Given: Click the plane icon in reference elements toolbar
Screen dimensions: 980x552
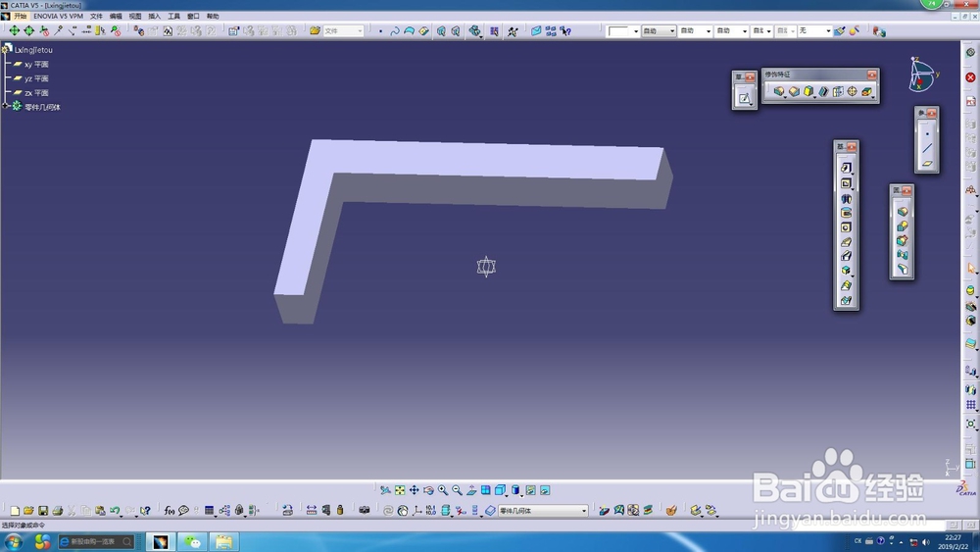Looking at the screenshot, I should click(927, 163).
